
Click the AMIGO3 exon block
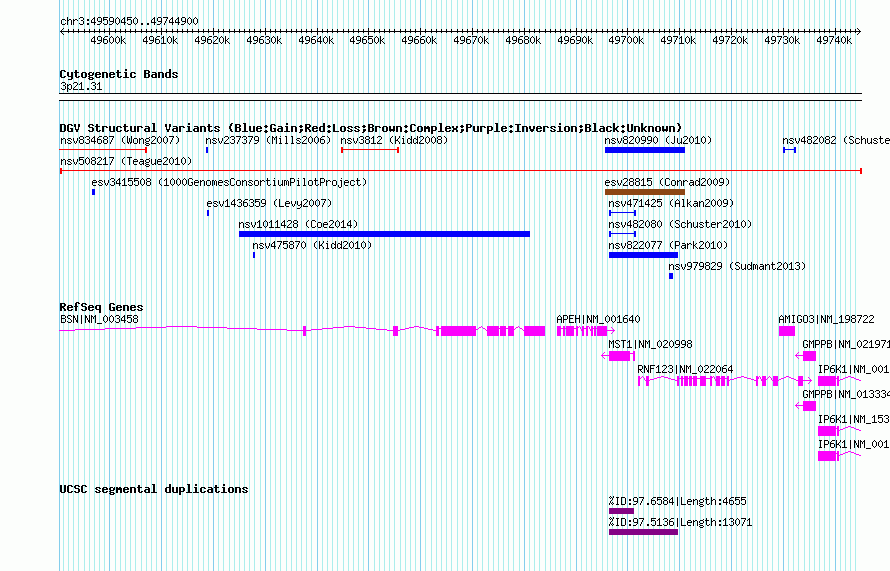[x=787, y=331]
